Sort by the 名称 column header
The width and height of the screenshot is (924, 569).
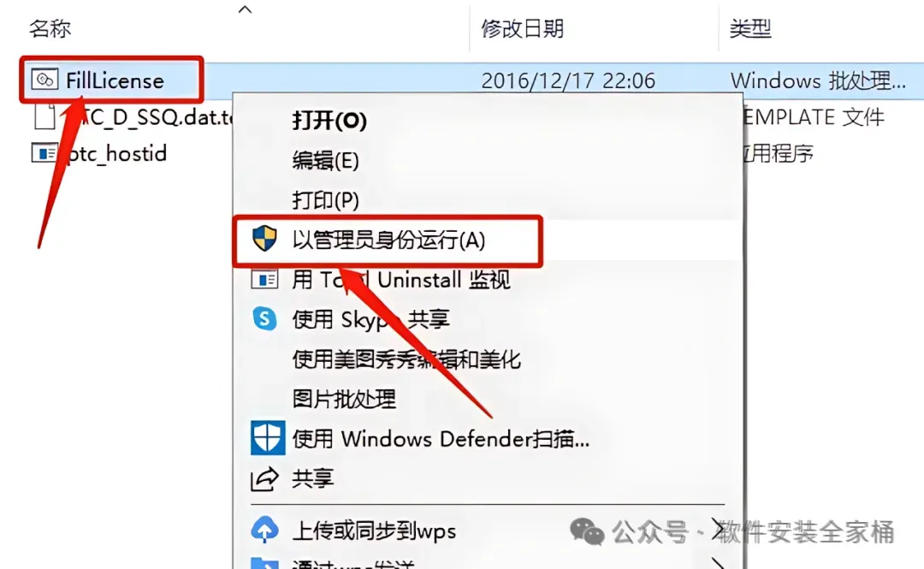point(50,27)
